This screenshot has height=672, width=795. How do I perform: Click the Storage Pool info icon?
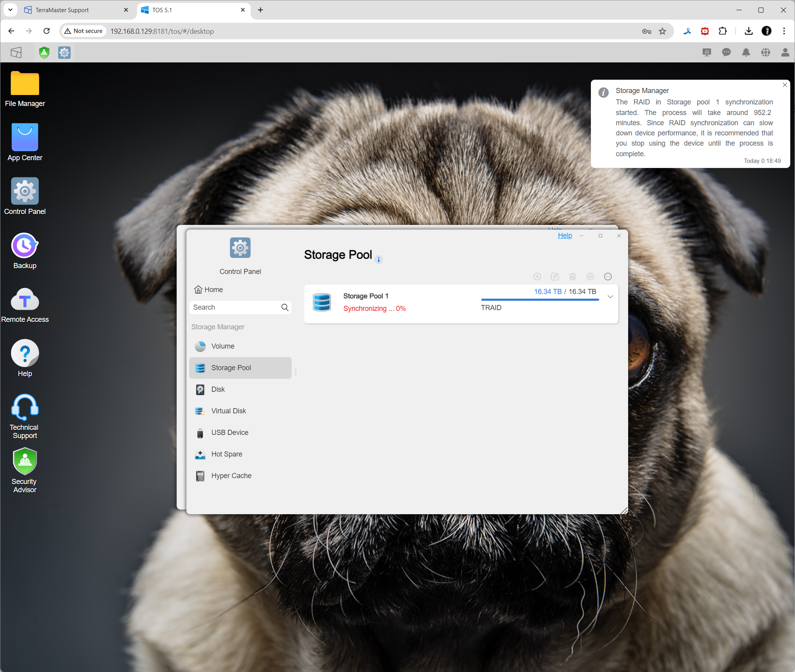click(x=378, y=259)
